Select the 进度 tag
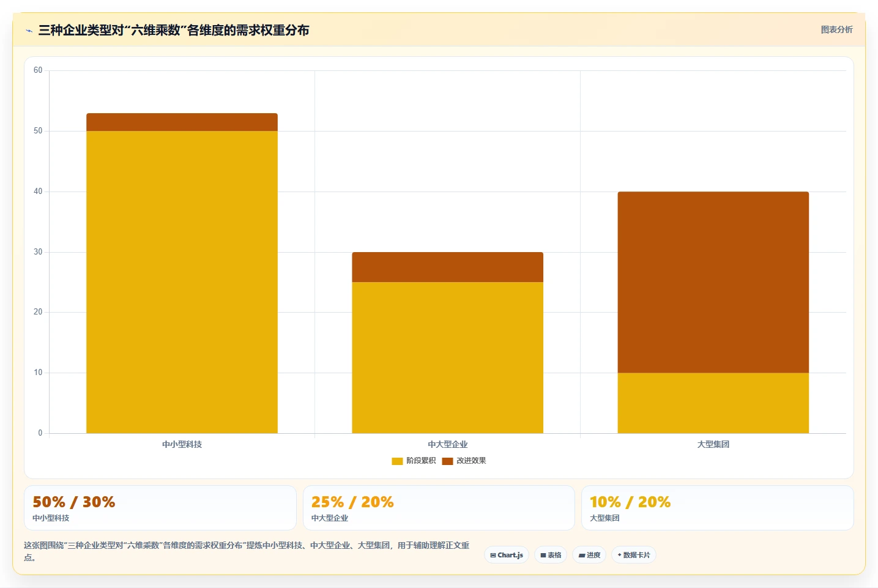The width and height of the screenshot is (878, 588). pyautogui.click(x=589, y=555)
